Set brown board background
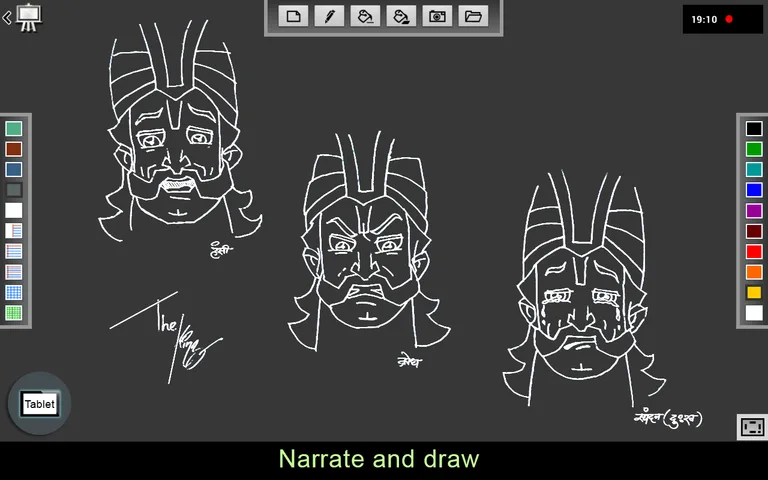The width and height of the screenshot is (768, 480). point(14,149)
